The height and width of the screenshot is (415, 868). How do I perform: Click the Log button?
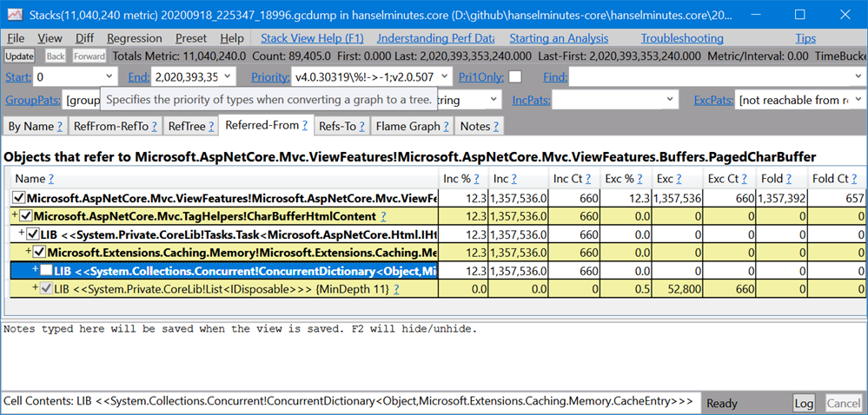(x=804, y=403)
